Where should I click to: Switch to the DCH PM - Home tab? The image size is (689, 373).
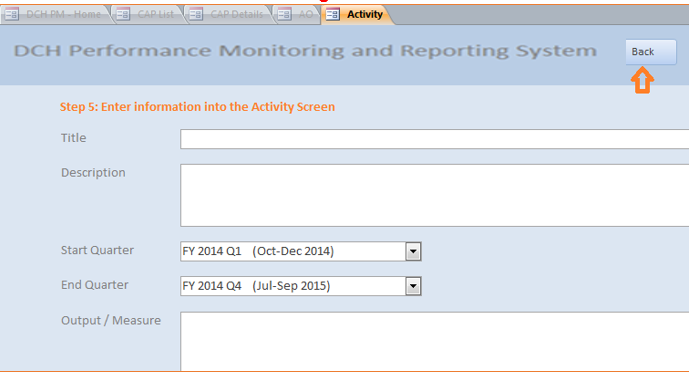[x=55, y=14]
